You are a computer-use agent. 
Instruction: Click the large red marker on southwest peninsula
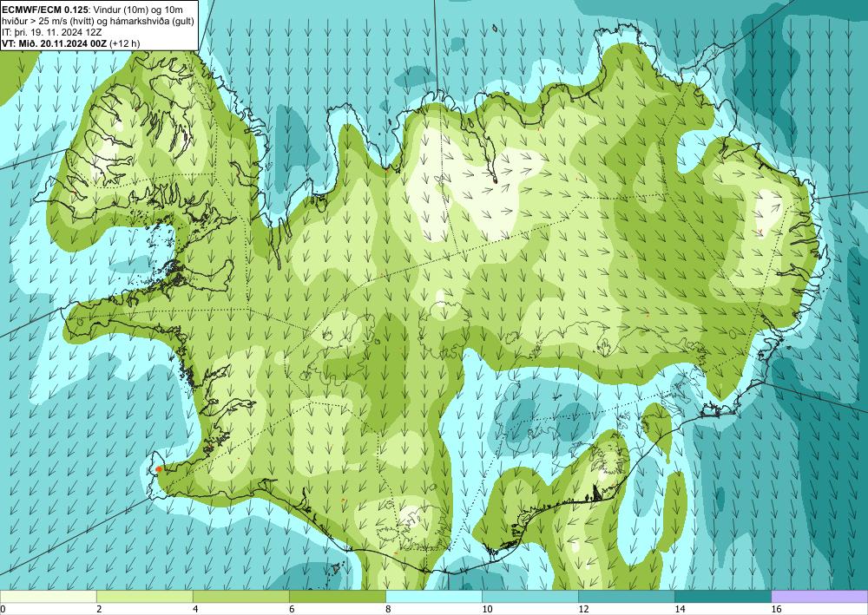pyautogui.click(x=159, y=469)
